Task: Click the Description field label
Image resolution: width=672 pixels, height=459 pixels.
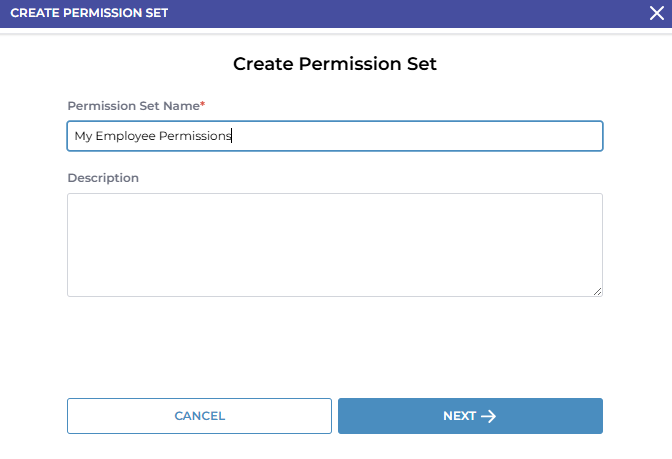Action: 103,178
